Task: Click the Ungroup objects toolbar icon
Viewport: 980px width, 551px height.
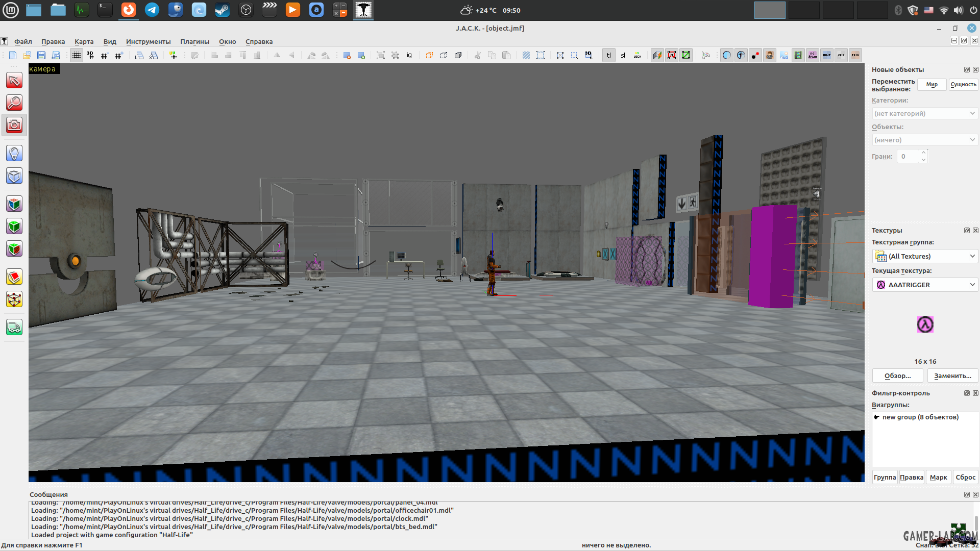Action: [395, 56]
